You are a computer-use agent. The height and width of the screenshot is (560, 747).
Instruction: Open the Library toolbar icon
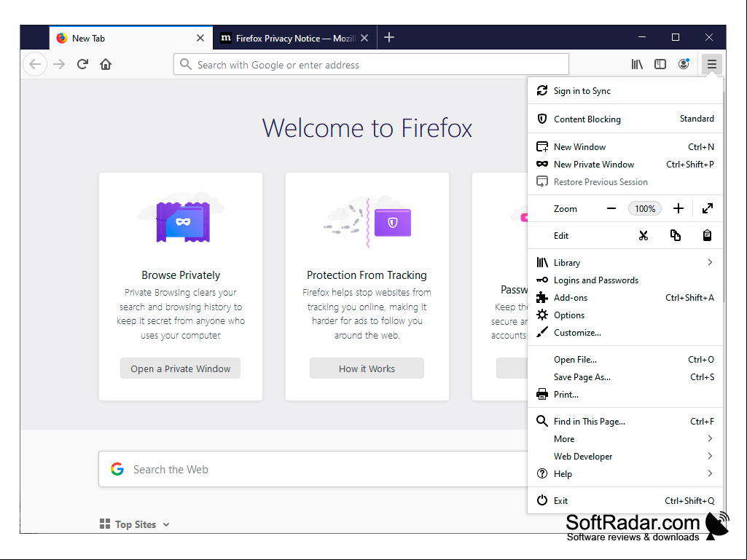(637, 64)
